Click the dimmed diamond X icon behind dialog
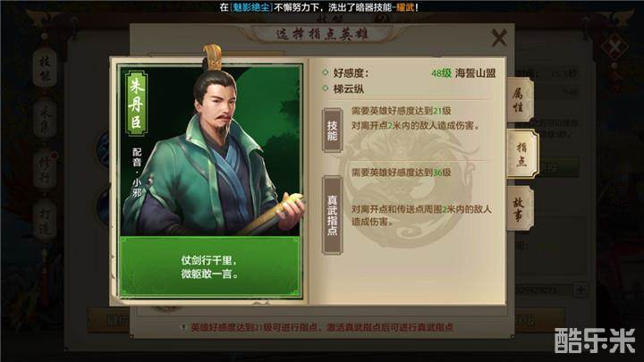 tap(614, 46)
